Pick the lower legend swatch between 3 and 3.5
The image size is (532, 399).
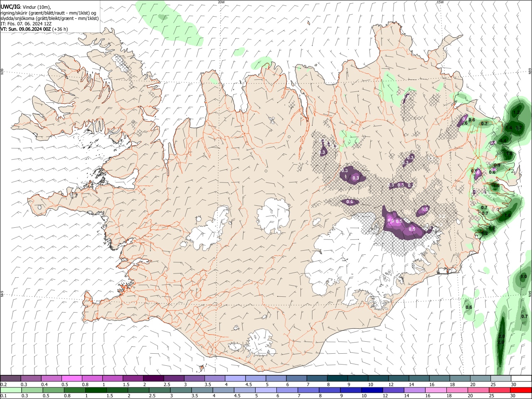181,390
